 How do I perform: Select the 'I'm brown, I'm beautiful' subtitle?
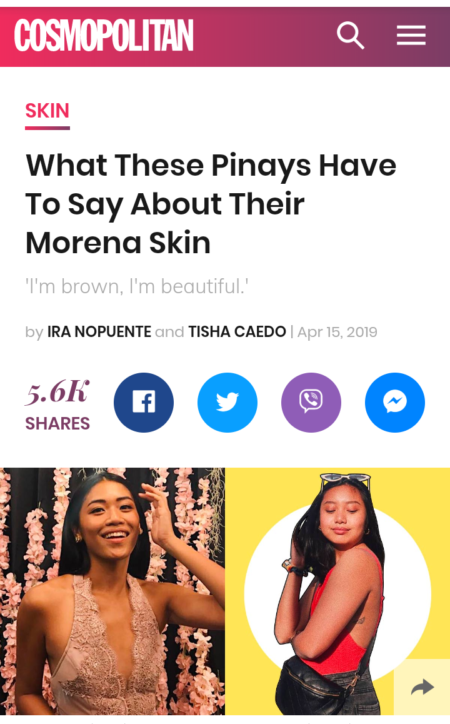(137, 287)
